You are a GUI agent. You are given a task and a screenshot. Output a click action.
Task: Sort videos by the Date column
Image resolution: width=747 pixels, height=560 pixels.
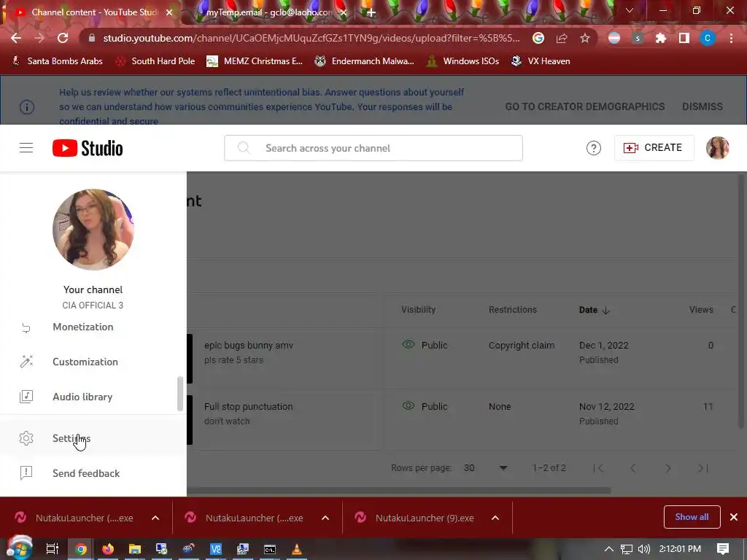(594, 310)
